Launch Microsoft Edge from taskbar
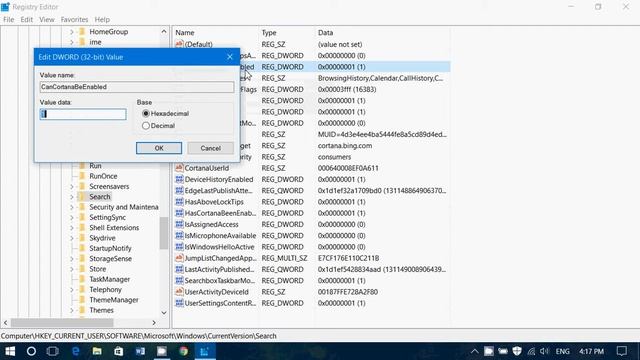 pos(76,351)
